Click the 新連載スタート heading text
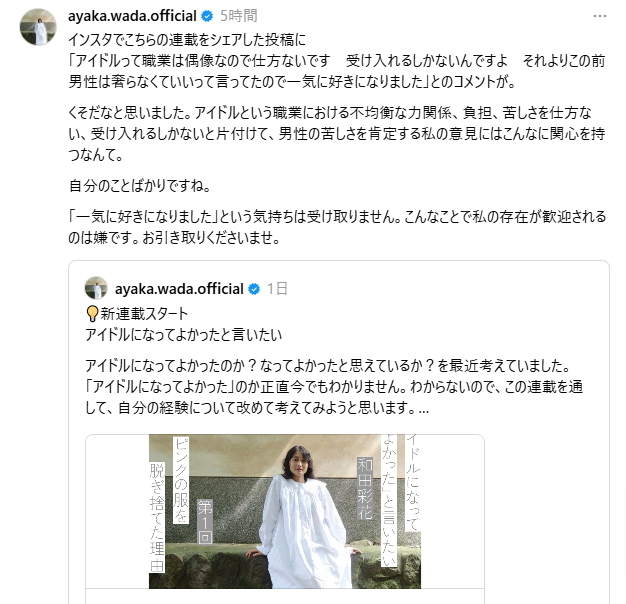Image resolution: width=626 pixels, height=604 pixels. click(x=144, y=314)
